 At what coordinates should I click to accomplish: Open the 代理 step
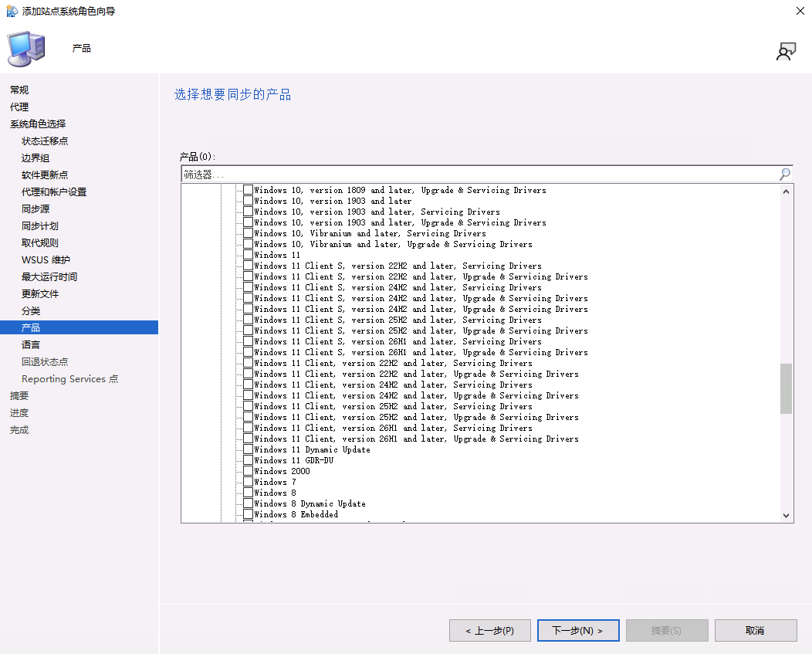pyautogui.click(x=19, y=107)
